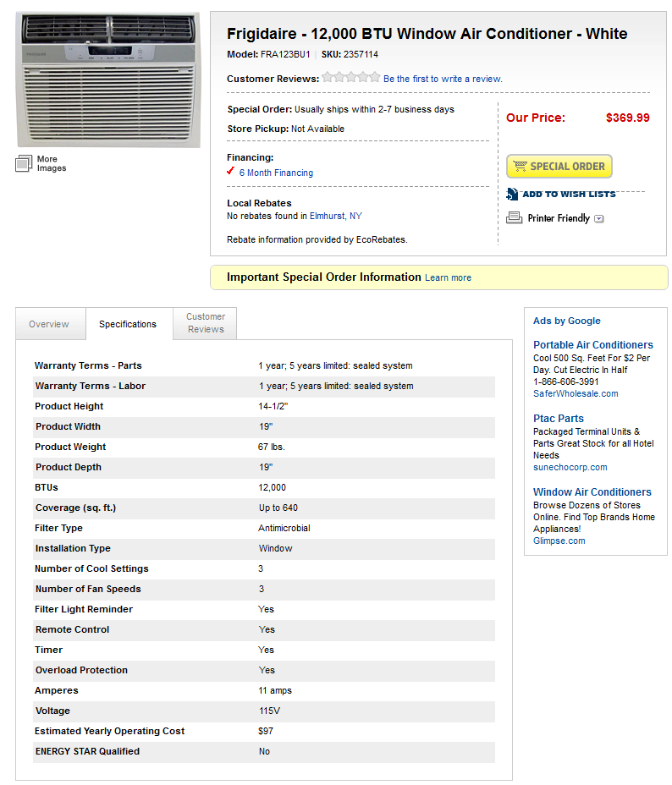Click Learn more about Special Order Information
Viewport: 672px width, 785px height.
coord(449,277)
